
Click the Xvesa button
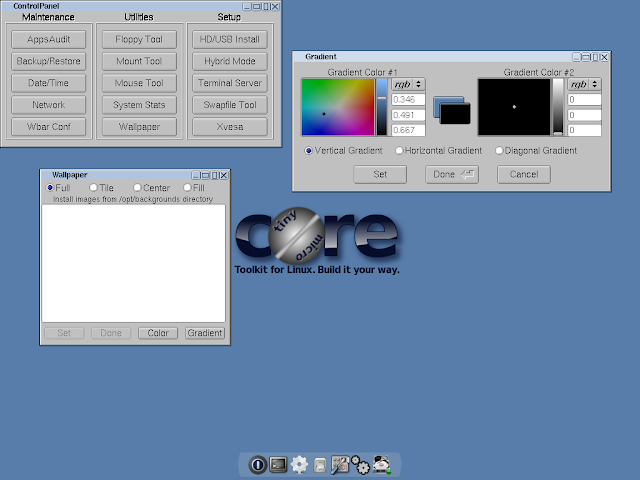(x=230, y=127)
